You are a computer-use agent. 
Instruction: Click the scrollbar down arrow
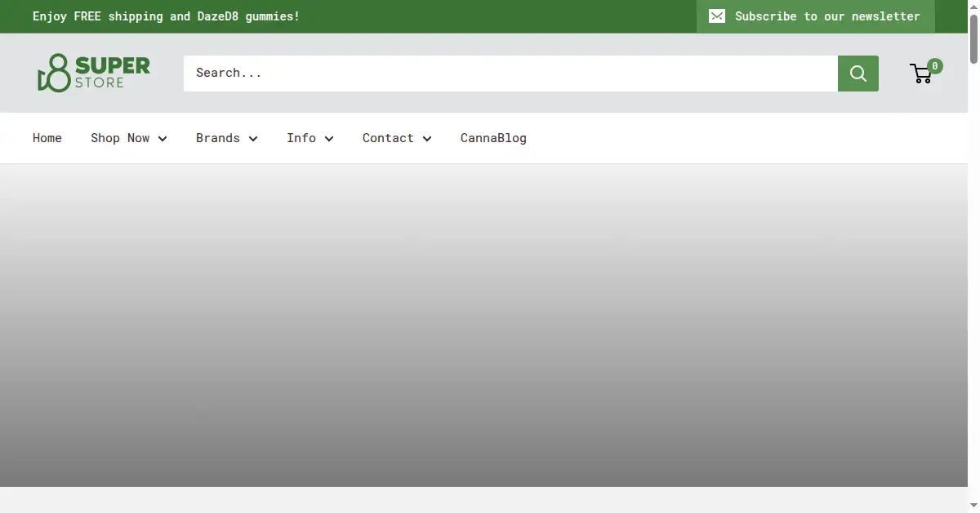pos(973,506)
